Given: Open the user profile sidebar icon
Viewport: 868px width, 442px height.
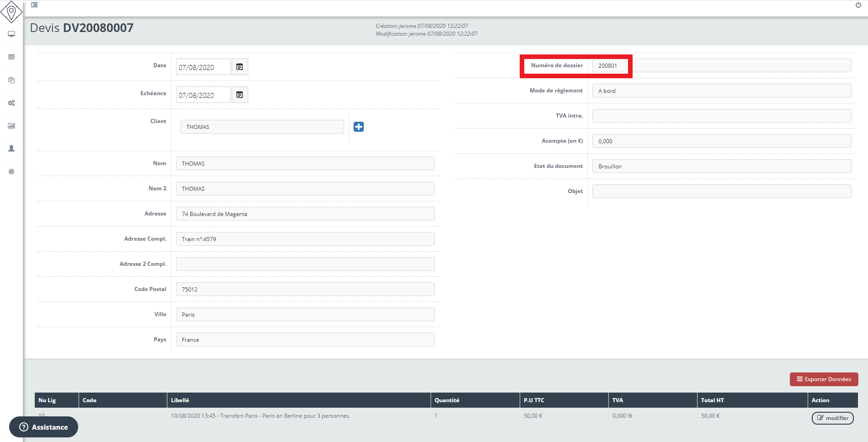Looking at the screenshot, I should (11, 149).
